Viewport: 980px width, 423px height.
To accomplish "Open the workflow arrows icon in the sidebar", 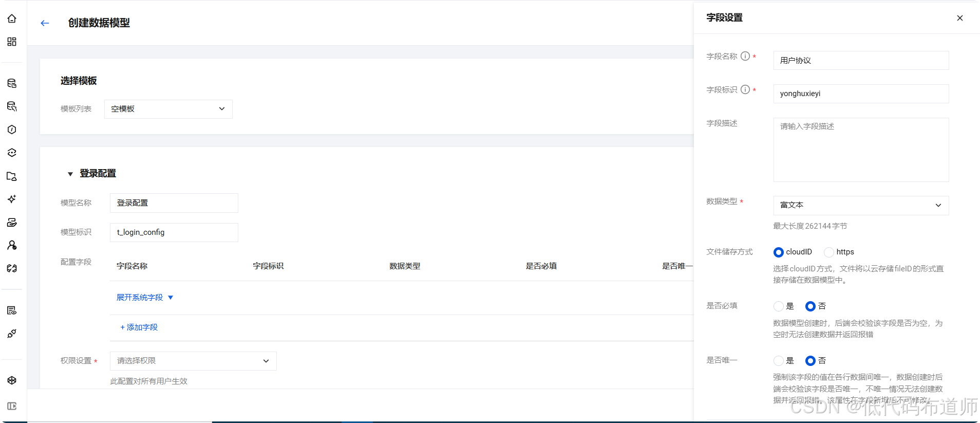I will click(12, 268).
